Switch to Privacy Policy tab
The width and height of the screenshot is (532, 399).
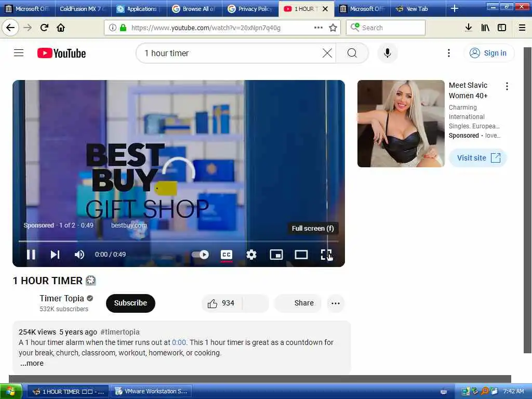[x=250, y=8]
